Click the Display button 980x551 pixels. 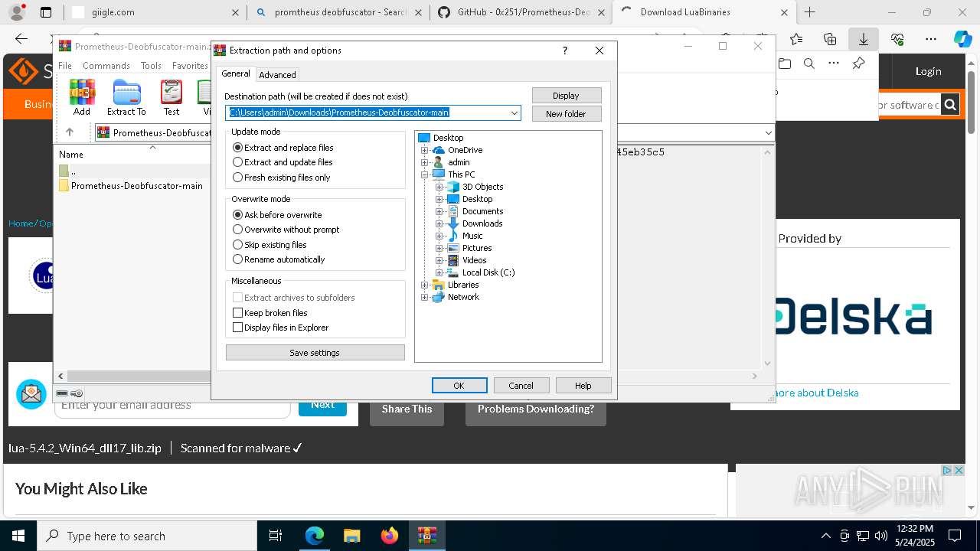[567, 96]
